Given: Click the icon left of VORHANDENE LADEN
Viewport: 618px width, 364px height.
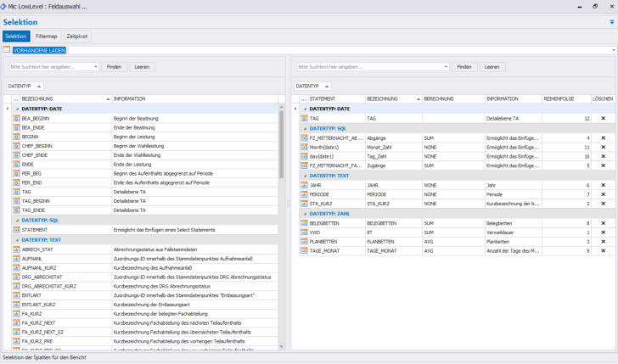Looking at the screenshot, I should point(7,50).
